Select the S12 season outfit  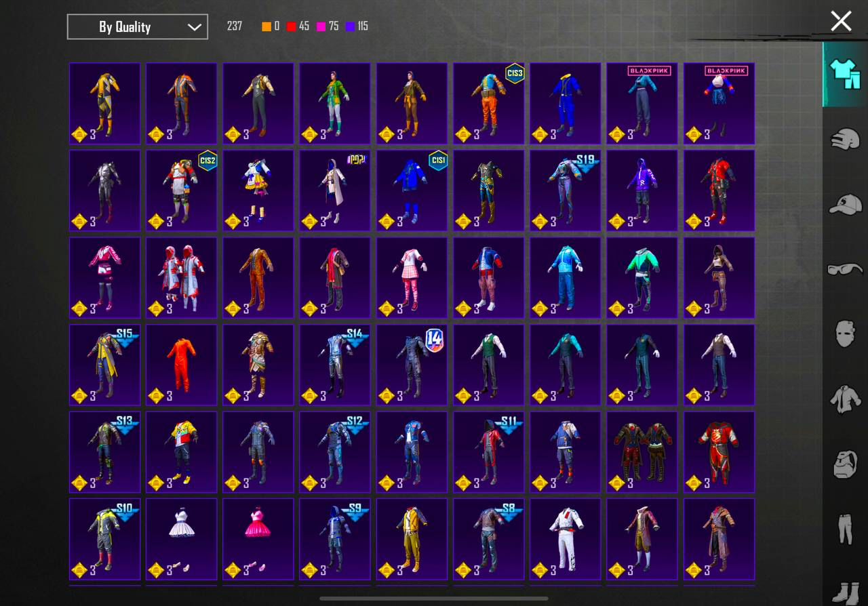click(335, 452)
